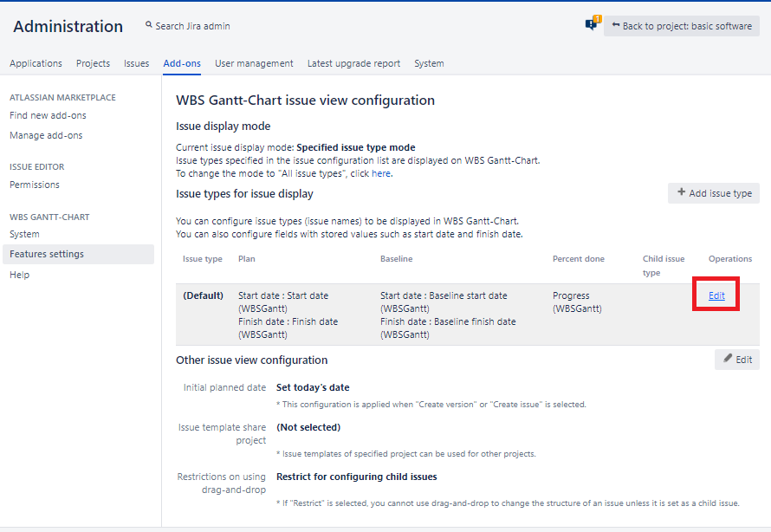771x532 pixels.
Task: Open Find new add-ons in sidebar
Action: click(x=48, y=115)
